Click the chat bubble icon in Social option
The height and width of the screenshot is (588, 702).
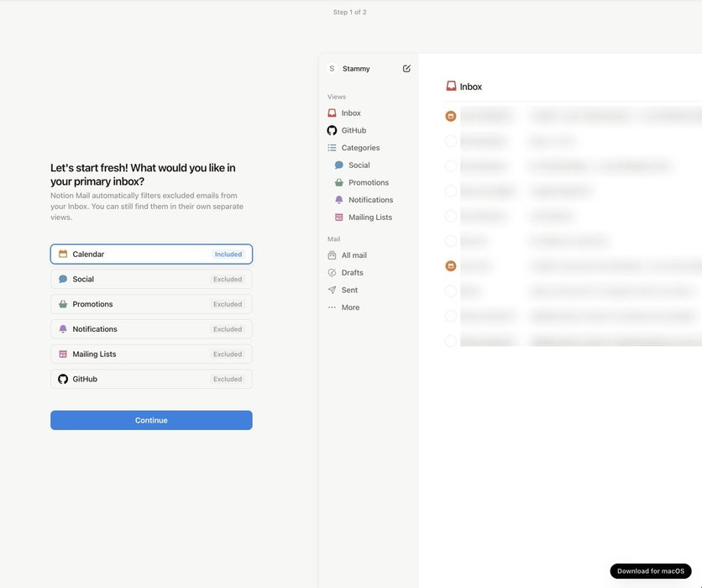click(x=63, y=279)
